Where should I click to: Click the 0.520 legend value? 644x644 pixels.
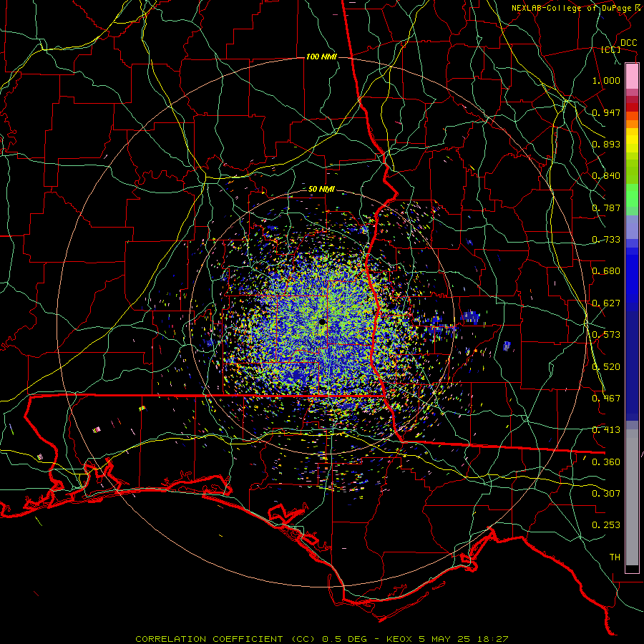point(606,367)
